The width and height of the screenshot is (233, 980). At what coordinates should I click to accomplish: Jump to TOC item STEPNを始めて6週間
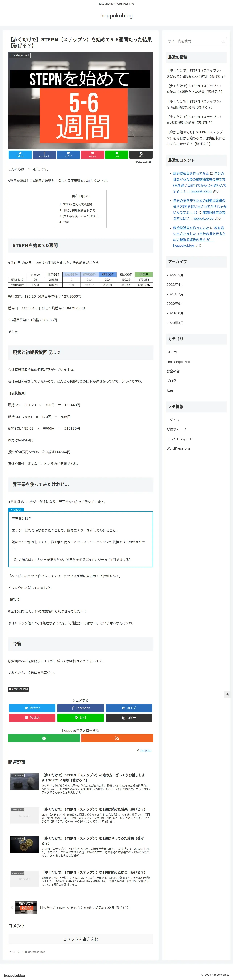(x=77, y=204)
